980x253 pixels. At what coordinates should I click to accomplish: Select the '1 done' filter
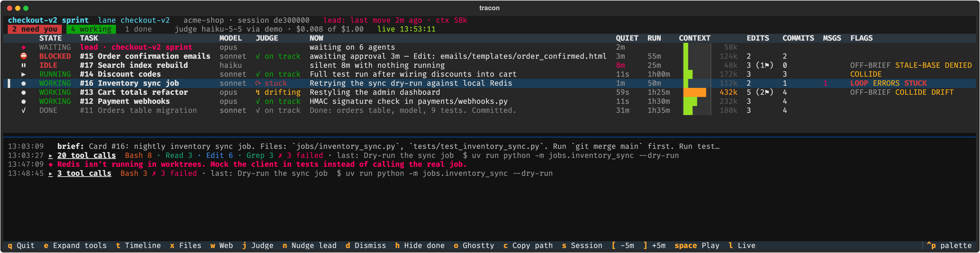click(138, 29)
